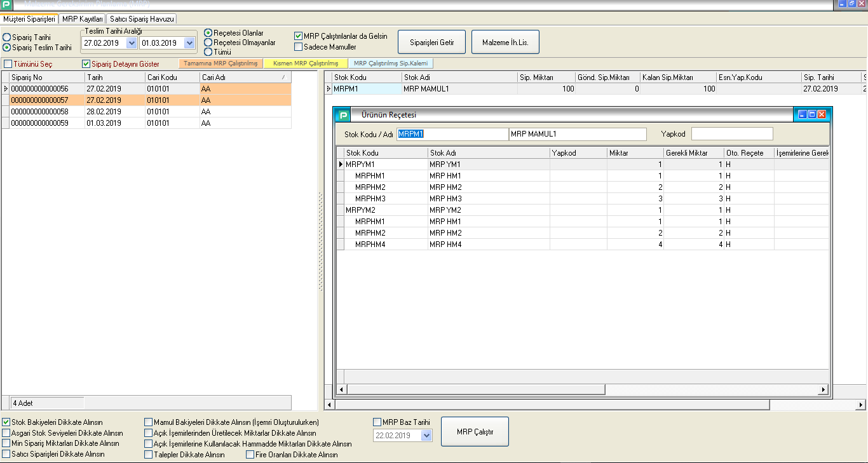This screenshot has height=463, width=868.
Task: Click the main application logo icon
Action: [x=7, y=4]
